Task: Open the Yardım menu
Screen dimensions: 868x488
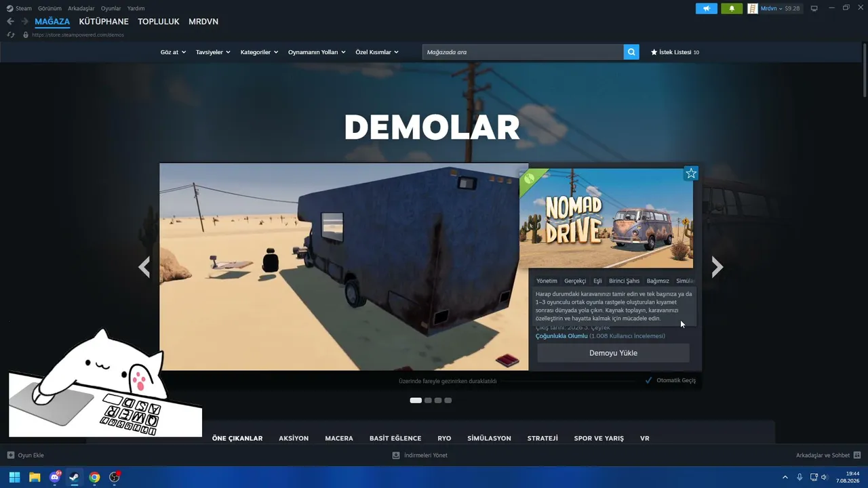Action: [x=136, y=8]
